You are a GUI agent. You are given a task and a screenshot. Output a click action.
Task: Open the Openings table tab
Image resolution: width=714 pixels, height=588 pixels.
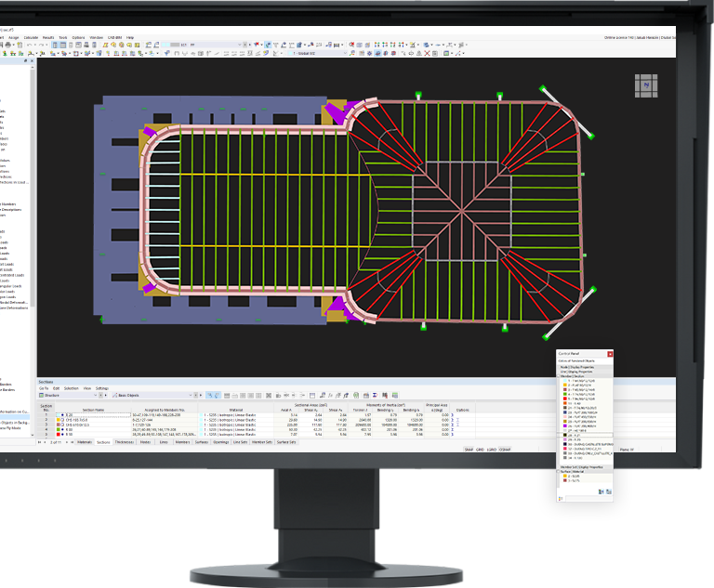(x=221, y=442)
